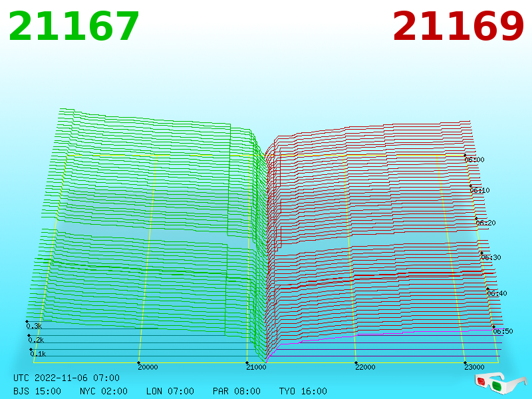Click the BJS 15:00 time

tap(37, 391)
